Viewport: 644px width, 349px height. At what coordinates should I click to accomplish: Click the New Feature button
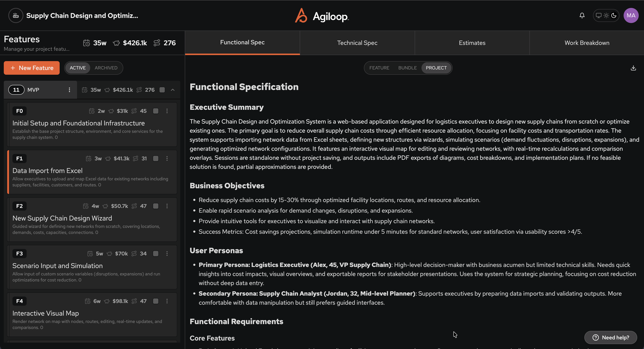point(32,68)
